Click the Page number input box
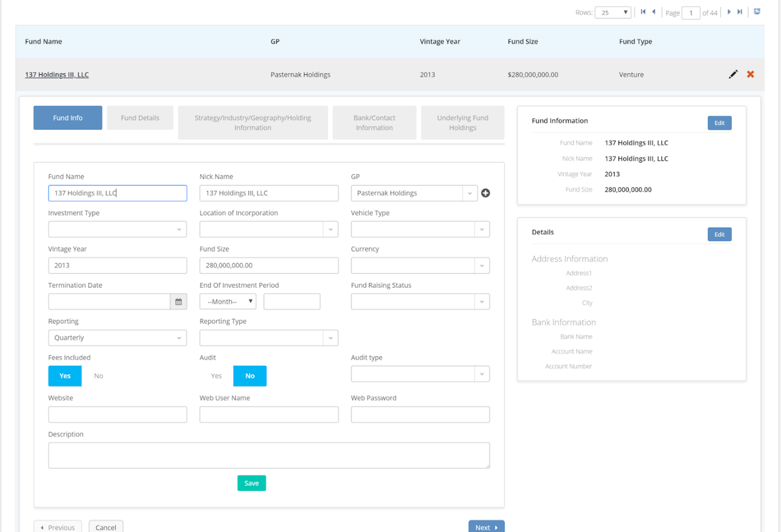This screenshot has width=781, height=532. point(691,13)
